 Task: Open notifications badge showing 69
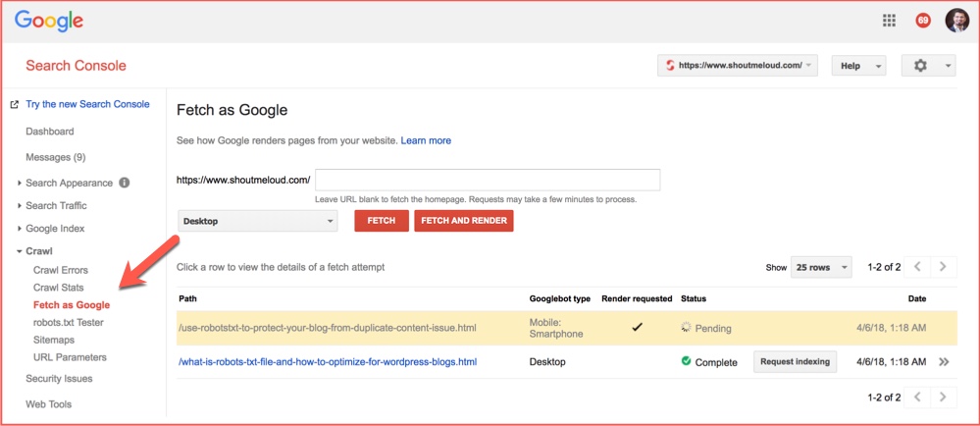922,21
